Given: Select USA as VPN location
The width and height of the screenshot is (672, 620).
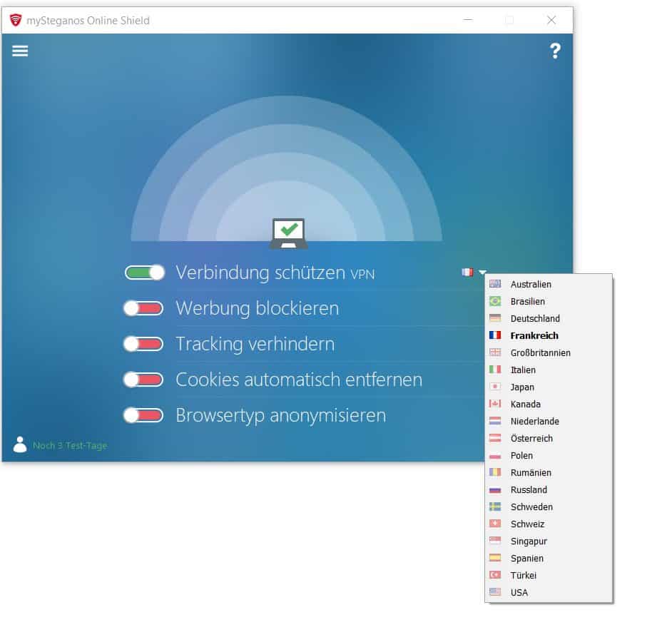Looking at the screenshot, I should (x=549, y=592).
